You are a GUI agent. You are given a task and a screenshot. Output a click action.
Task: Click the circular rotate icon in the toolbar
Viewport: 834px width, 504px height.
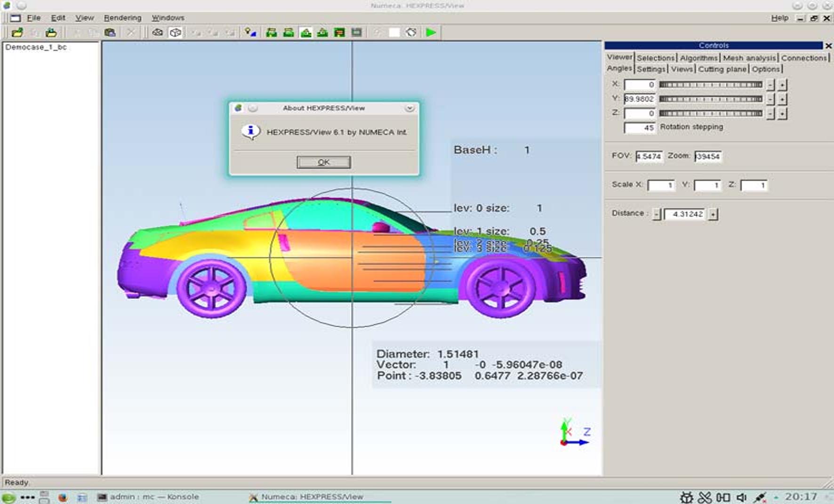tap(411, 32)
